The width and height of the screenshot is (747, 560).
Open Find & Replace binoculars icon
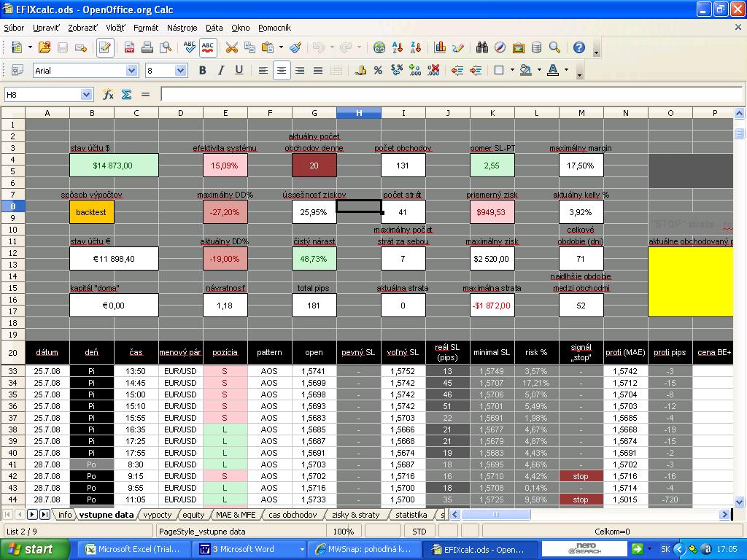tap(481, 47)
